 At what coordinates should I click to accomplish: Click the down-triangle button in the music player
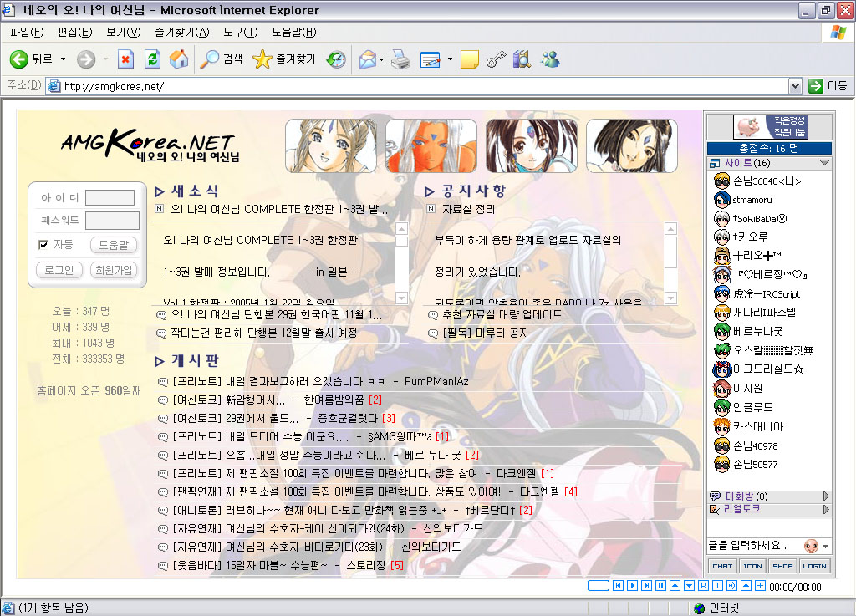tap(689, 585)
